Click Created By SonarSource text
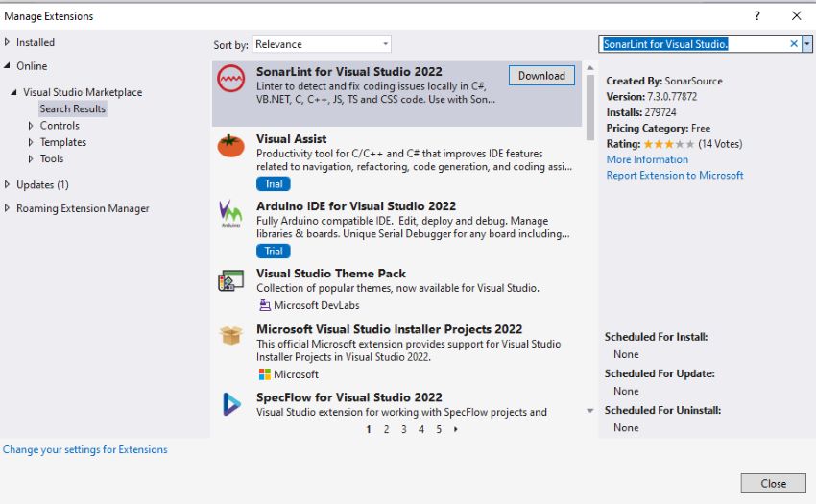The height and width of the screenshot is (504, 816). pyautogui.click(x=664, y=81)
